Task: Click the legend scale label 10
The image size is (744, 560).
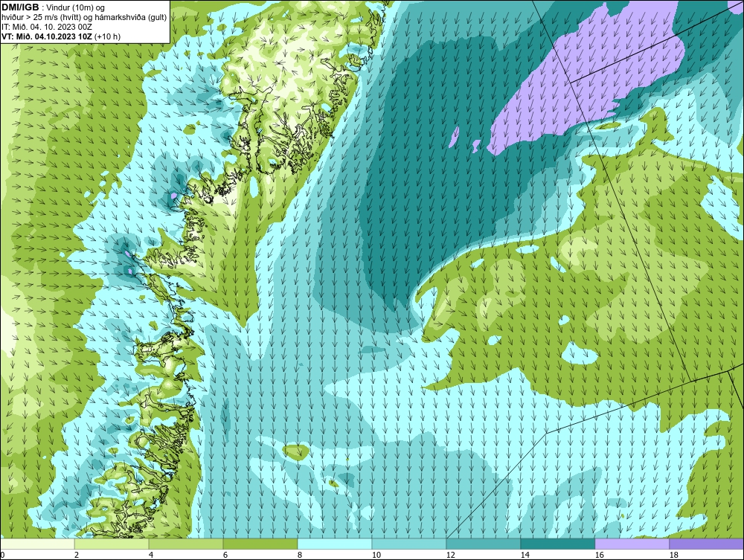Action: click(376, 555)
